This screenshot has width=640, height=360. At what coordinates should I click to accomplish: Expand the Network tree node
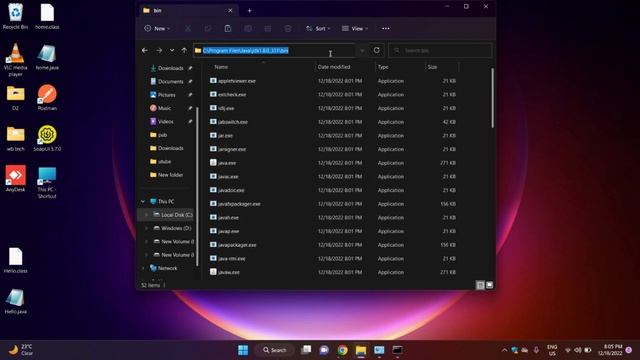click(x=143, y=268)
